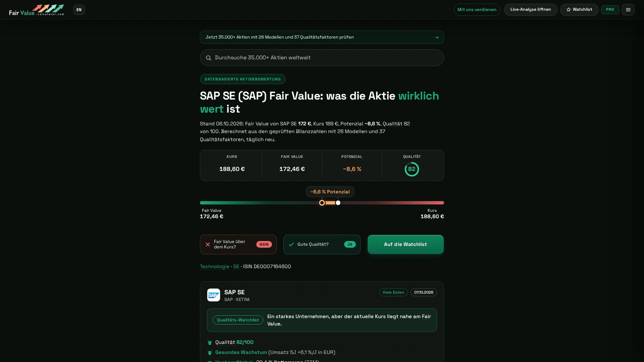Click the JA badge for good quality
This screenshot has width=644, height=362.
click(350, 244)
